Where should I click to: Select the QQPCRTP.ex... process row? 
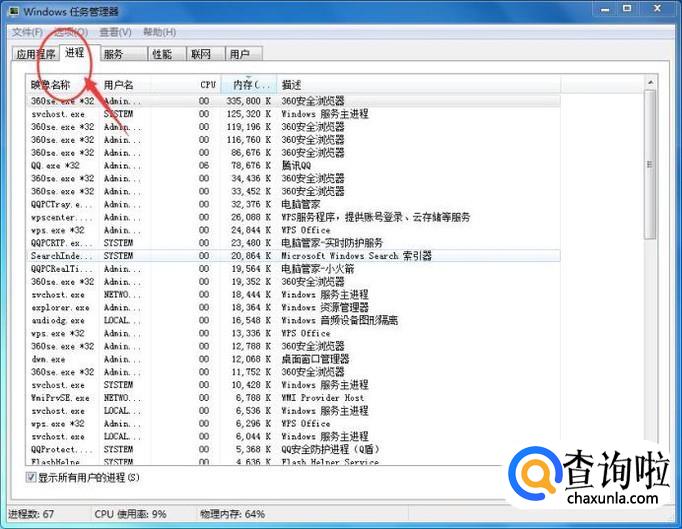pos(293,243)
